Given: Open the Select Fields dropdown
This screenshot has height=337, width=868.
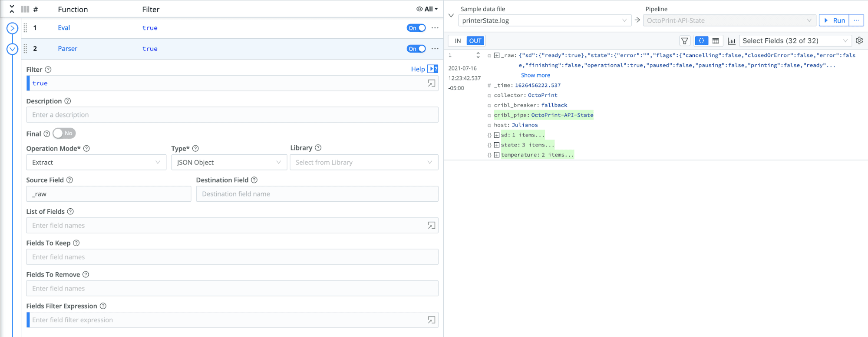Looking at the screenshot, I should pyautogui.click(x=795, y=41).
